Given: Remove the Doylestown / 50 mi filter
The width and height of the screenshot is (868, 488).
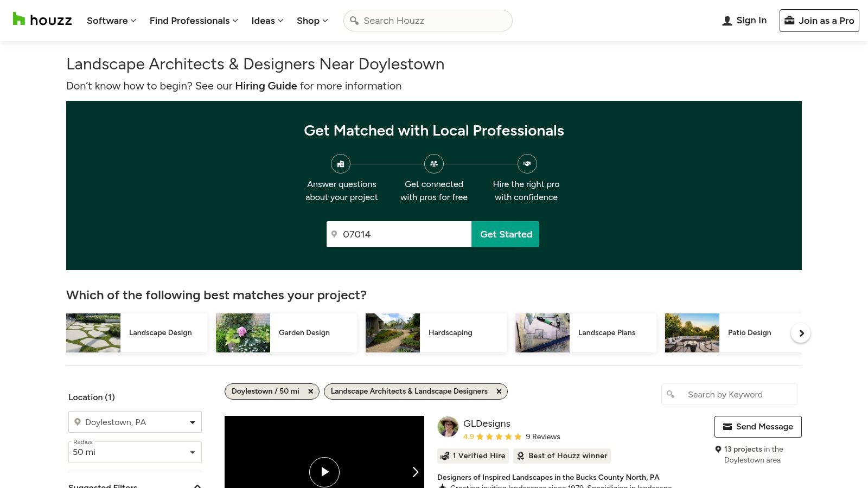Looking at the screenshot, I should pyautogui.click(x=310, y=391).
